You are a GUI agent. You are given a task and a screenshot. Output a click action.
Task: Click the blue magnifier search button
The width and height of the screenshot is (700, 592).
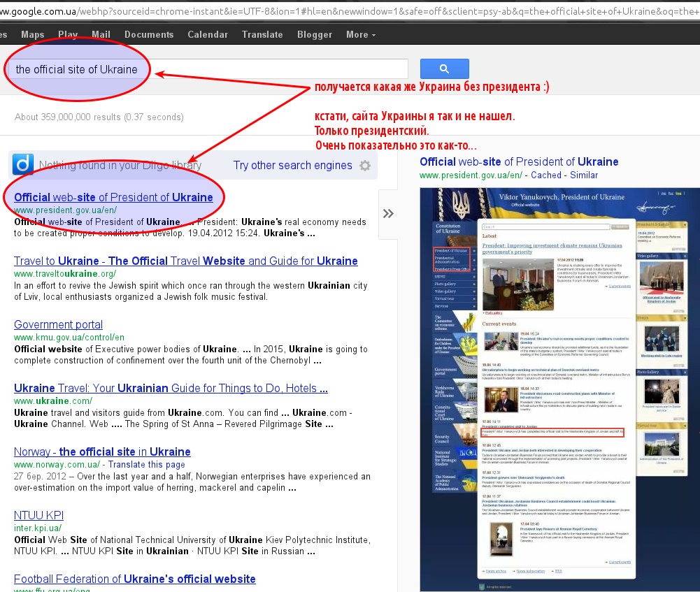point(444,68)
